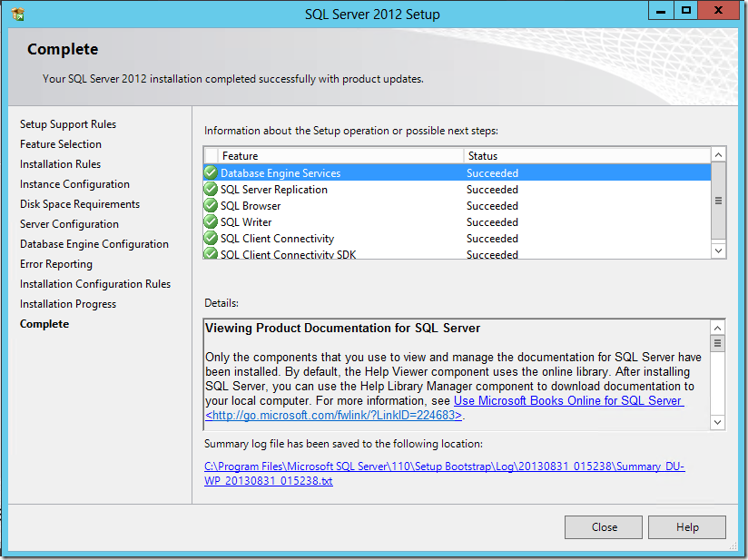Select the Installation Configuration Rules step
This screenshot has width=748, height=560.
click(x=95, y=284)
